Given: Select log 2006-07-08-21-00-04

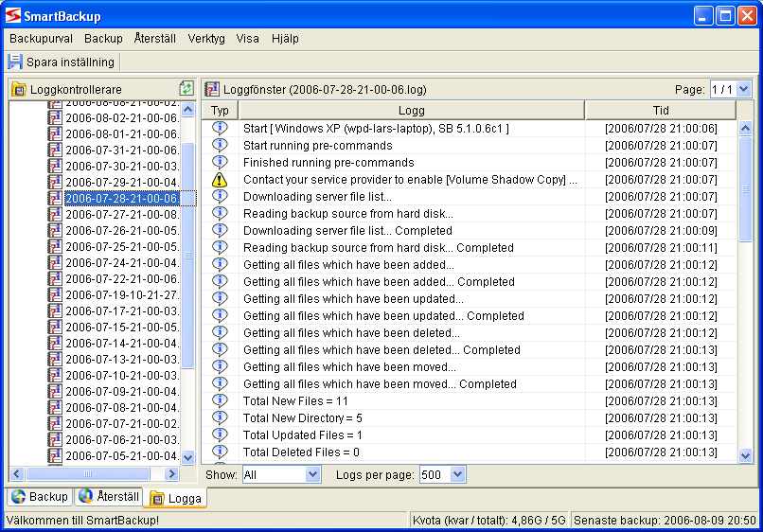Looking at the screenshot, I should 122,407.
